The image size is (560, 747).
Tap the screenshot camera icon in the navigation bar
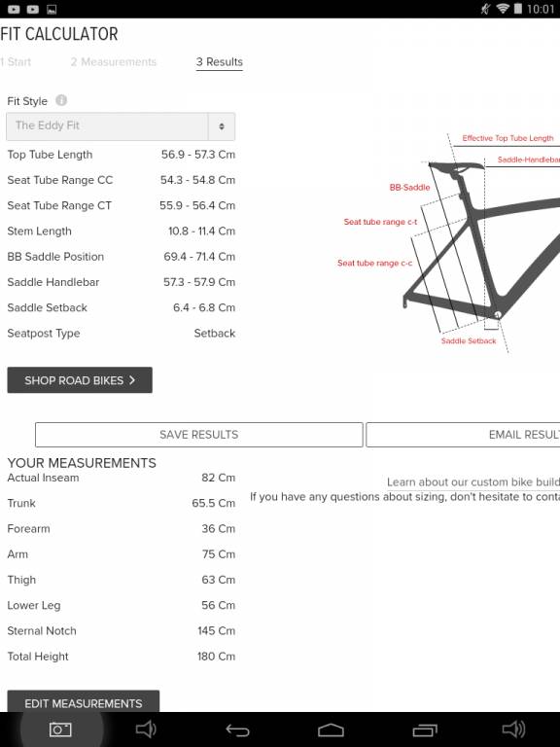(x=60, y=729)
